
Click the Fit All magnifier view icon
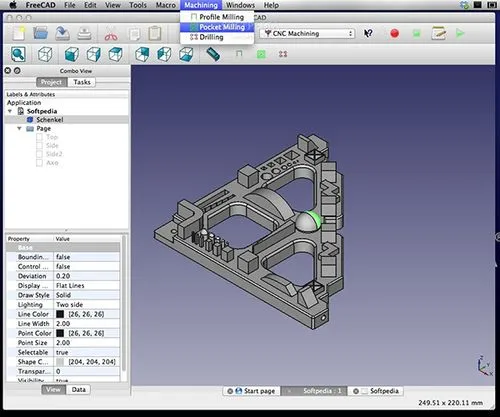18,54
